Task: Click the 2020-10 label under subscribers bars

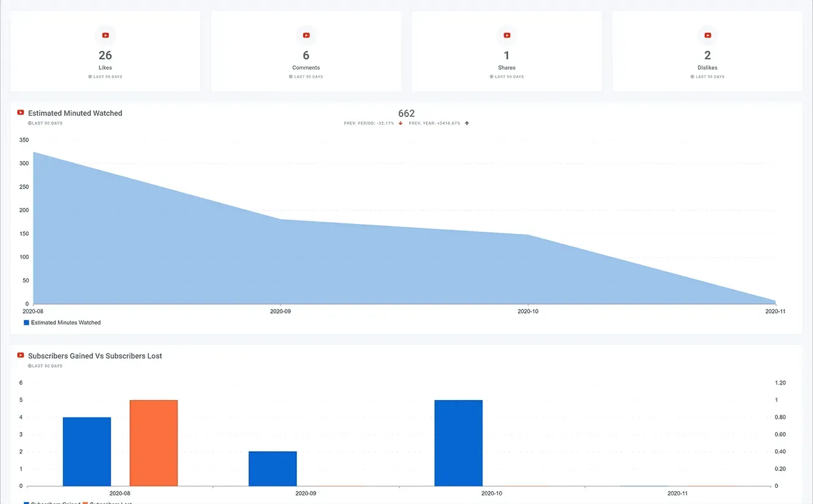Action: 492,493
